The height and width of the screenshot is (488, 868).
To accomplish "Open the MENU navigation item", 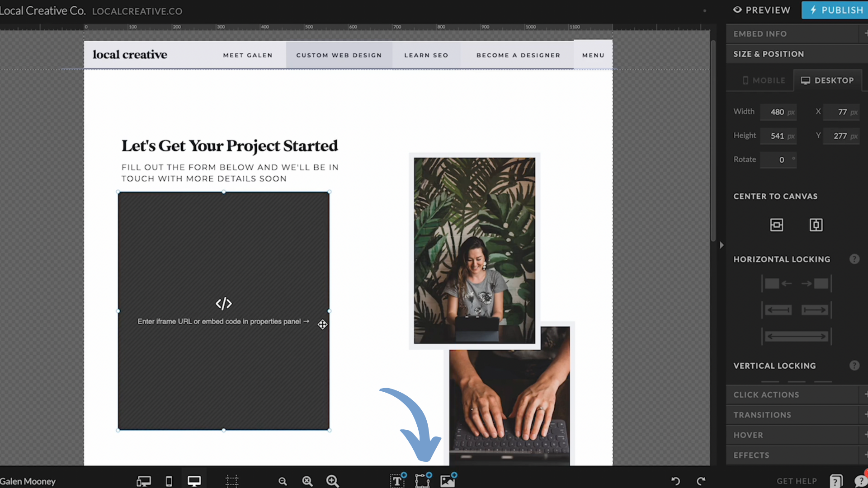I will pyautogui.click(x=593, y=55).
